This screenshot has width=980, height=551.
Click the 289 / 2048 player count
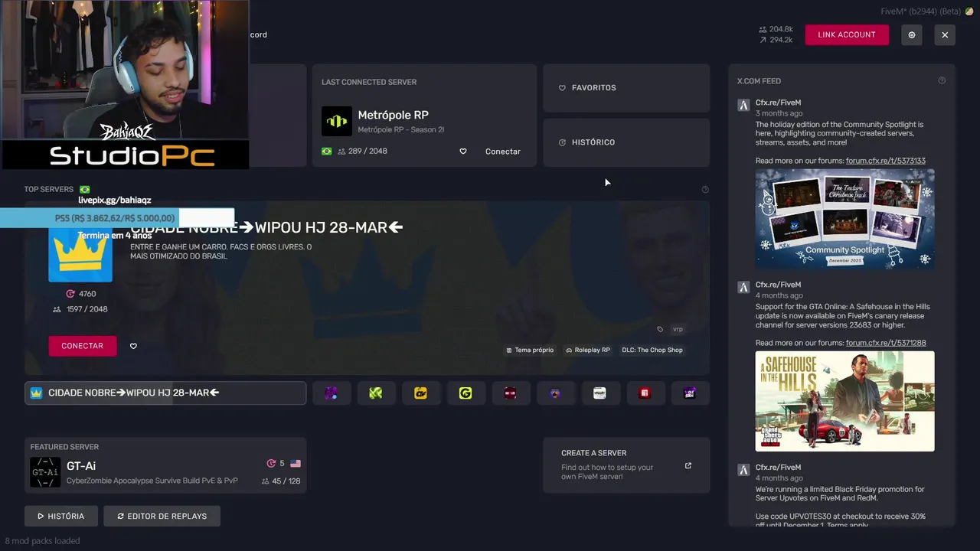361,152
